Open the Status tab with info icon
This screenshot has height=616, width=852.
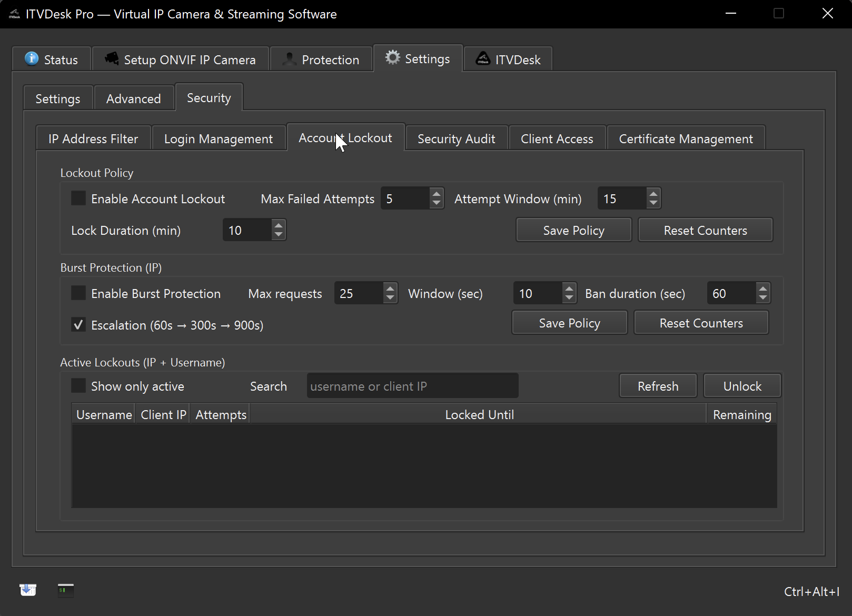(52, 59)
